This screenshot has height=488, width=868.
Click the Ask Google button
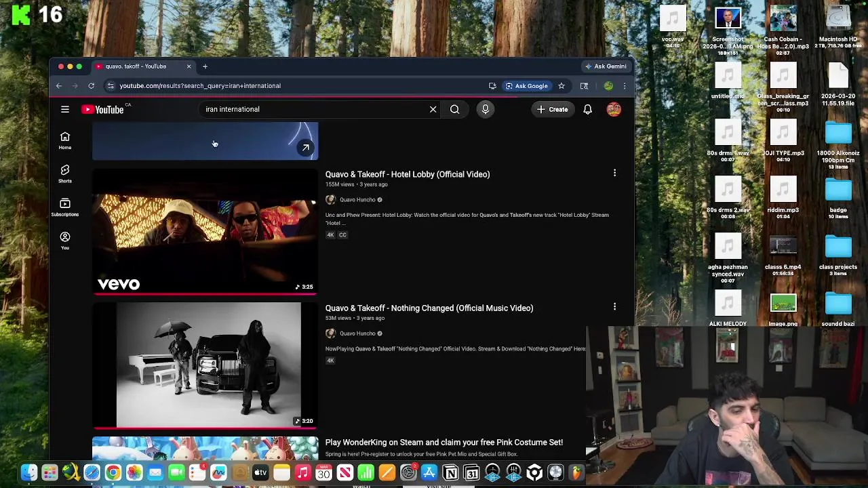tap(526, 86)
